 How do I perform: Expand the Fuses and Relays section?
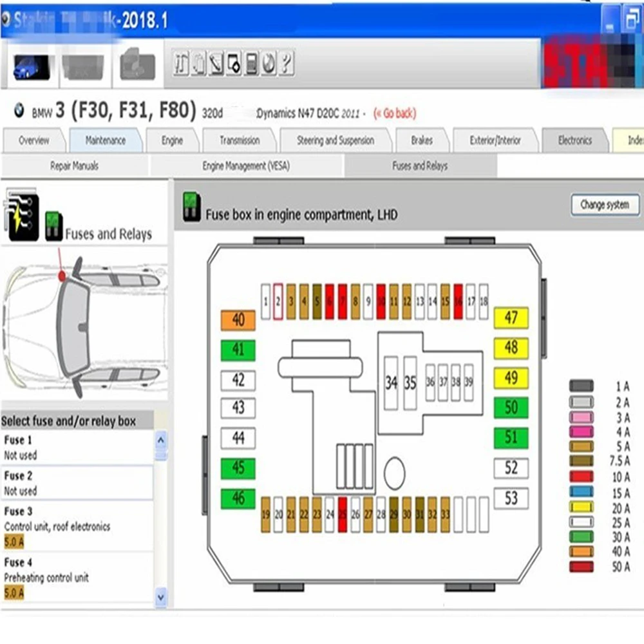[421, 166]
